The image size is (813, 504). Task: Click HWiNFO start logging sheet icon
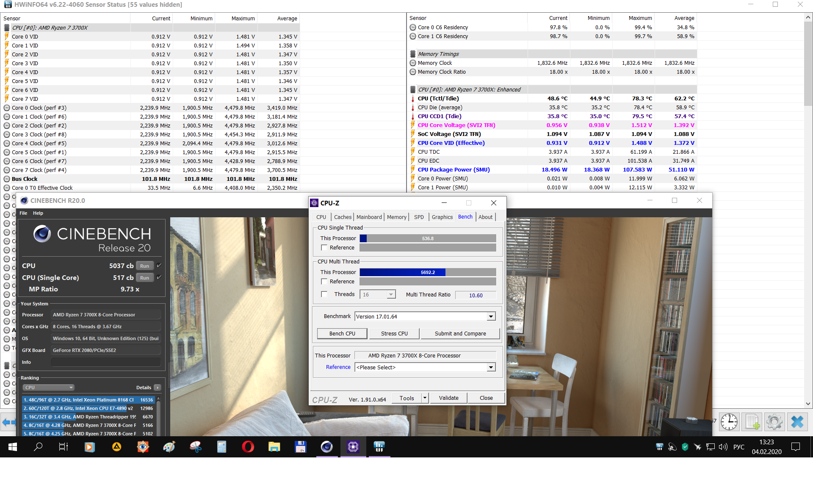tap(752, 422)
